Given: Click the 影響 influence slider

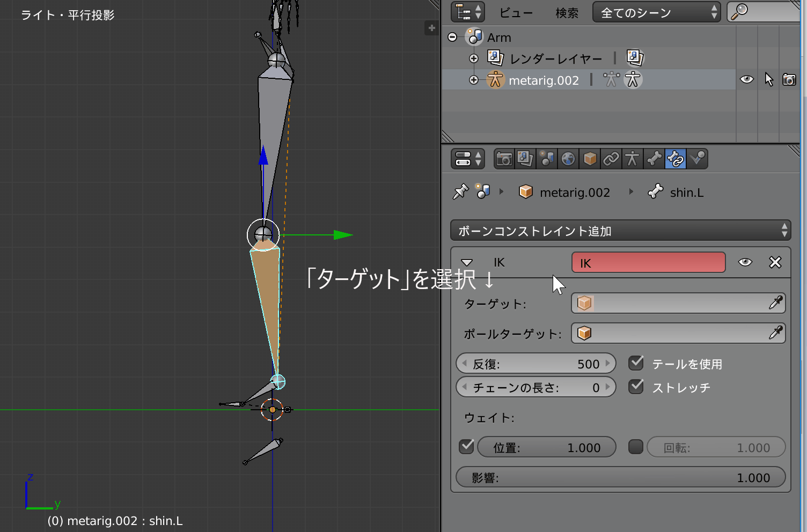Looking at the screenshot, I should (x=620, y=477).
